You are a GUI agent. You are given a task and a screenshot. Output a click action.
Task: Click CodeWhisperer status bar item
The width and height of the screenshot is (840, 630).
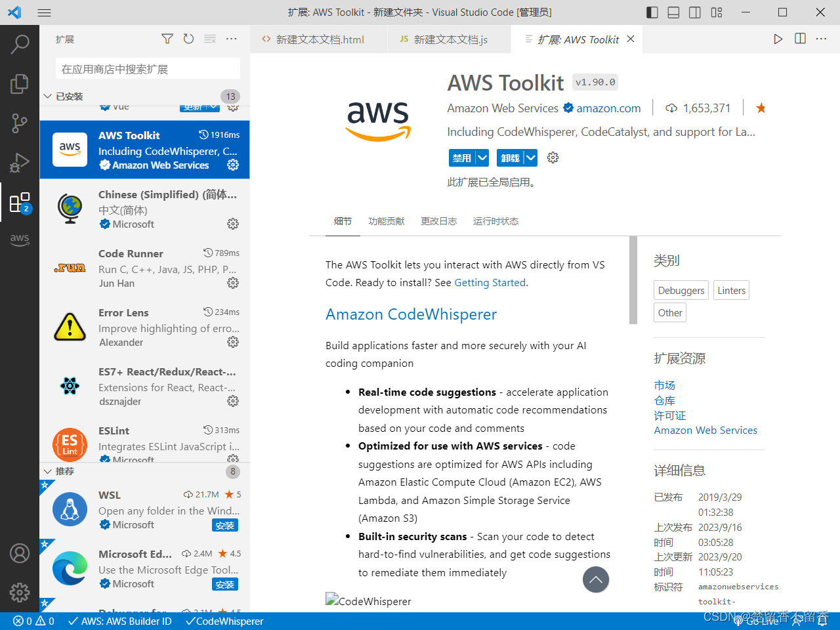224,621
